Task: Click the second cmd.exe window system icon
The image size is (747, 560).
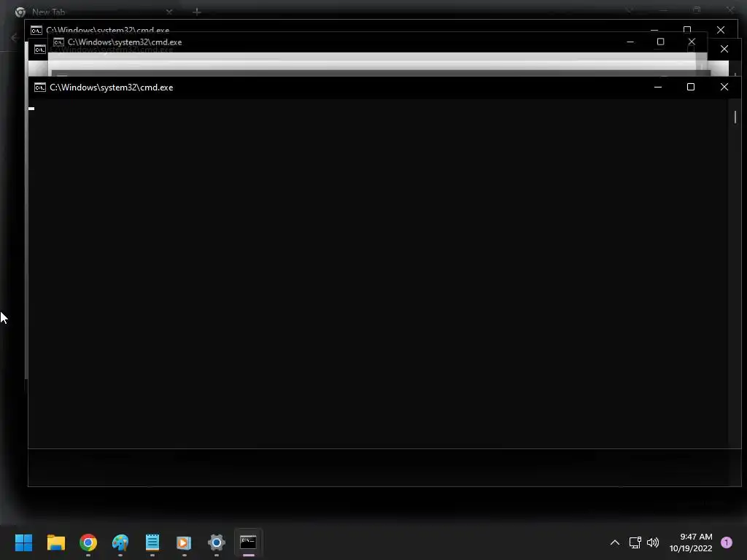Action: point(58,42)
